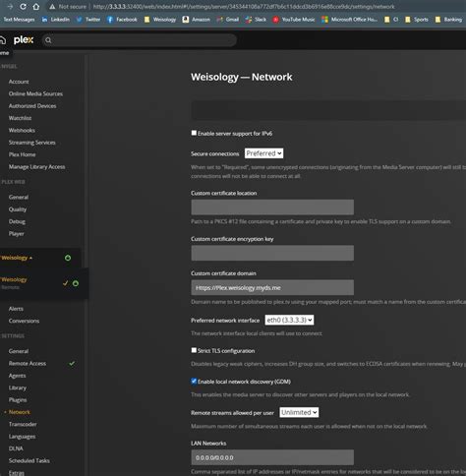
Task: Click the browser home icon
Action: (x=36, y=7)
